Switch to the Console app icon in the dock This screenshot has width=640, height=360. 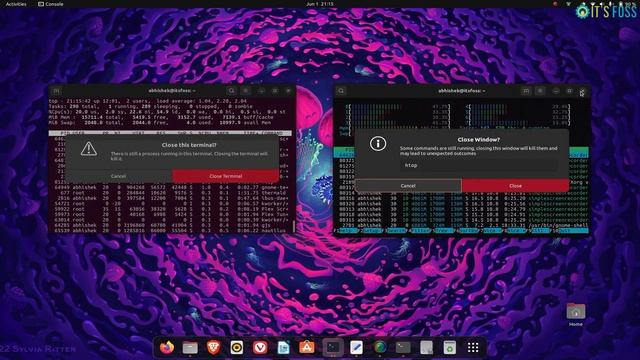pos(403,347)
